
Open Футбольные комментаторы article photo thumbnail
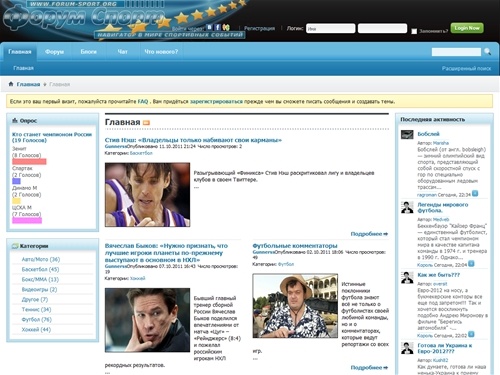point(295,306)
